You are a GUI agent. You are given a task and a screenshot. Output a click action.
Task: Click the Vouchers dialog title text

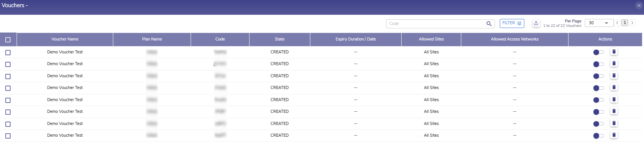15,5
